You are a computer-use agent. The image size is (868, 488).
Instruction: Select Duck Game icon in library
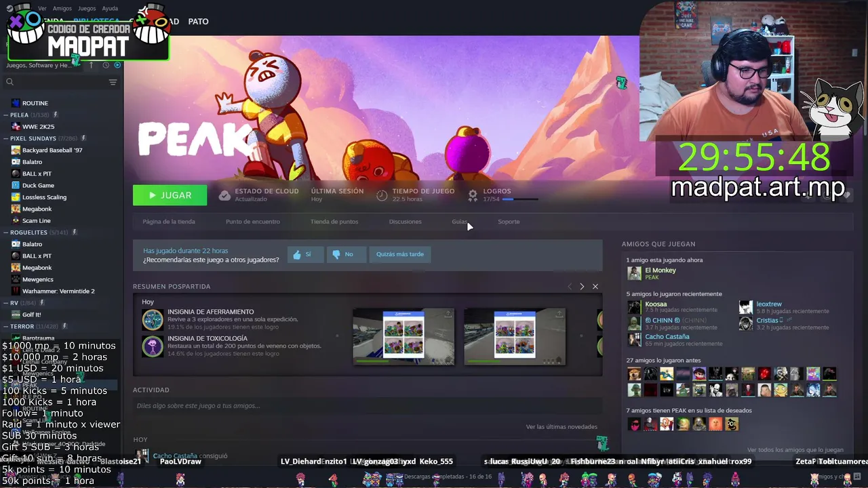click(16, 186)
